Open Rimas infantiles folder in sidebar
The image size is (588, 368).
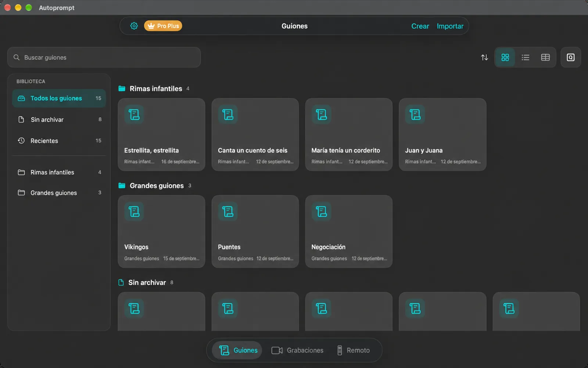click(x=59, y=172)
